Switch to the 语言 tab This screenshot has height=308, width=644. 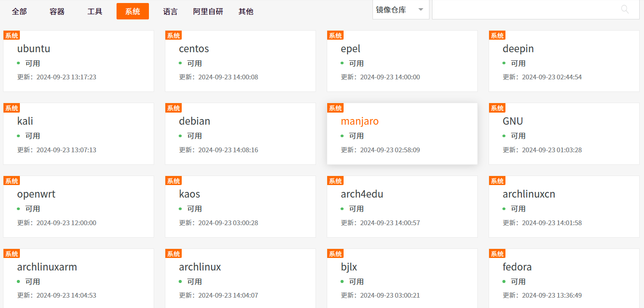[170, 12]
